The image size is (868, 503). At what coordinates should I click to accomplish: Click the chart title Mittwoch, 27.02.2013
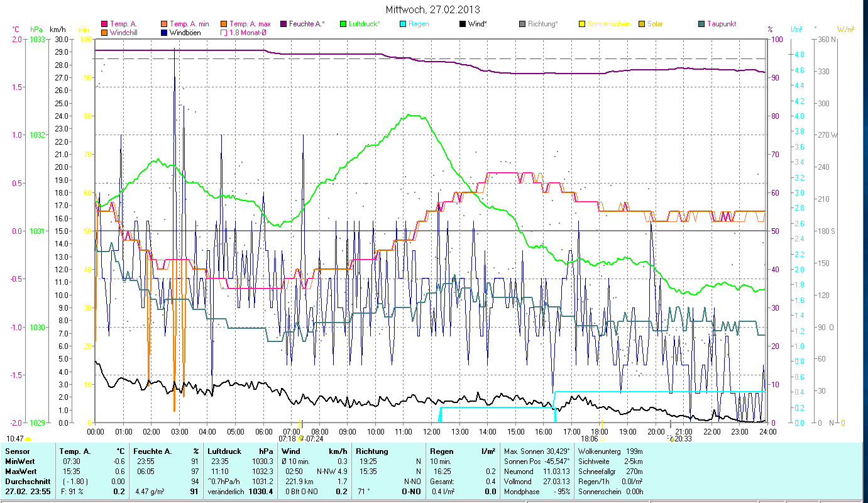tap(434, 9)
